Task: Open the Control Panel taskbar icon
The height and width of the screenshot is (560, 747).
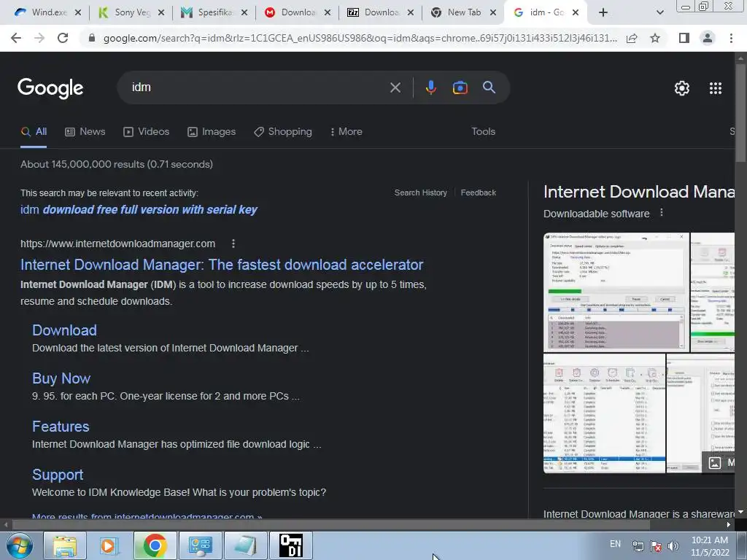Action: click(x=200, y=545)
